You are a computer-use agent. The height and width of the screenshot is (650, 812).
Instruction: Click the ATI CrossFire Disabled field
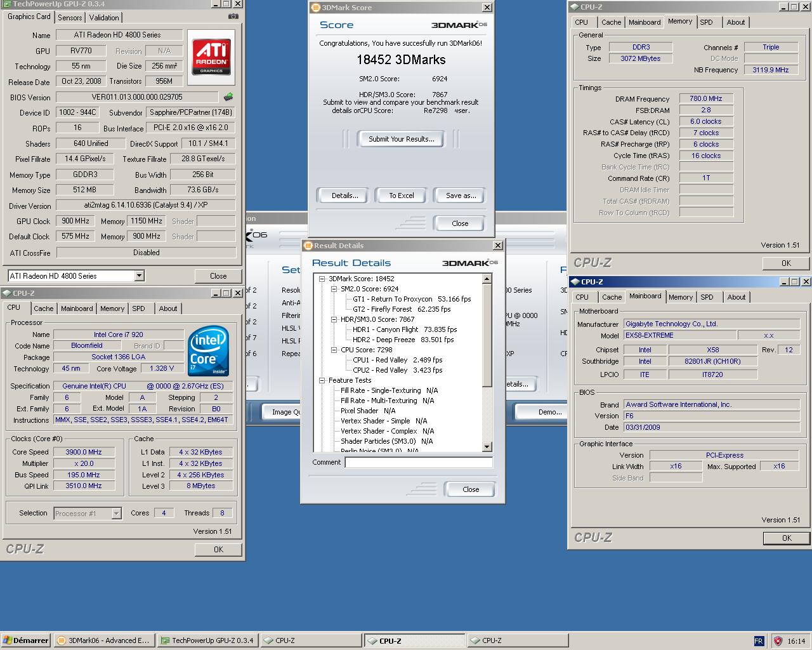(x=146, y=252)
